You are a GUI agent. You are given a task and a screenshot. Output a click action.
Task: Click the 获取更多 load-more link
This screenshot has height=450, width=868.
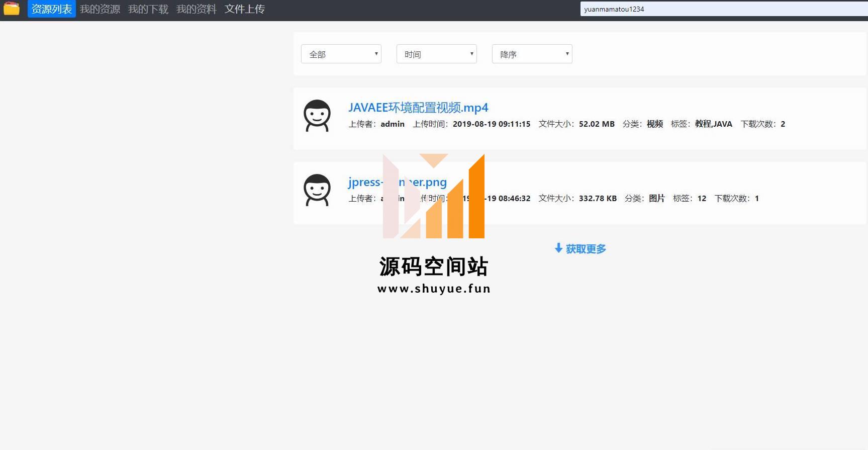tap(581, 248)
